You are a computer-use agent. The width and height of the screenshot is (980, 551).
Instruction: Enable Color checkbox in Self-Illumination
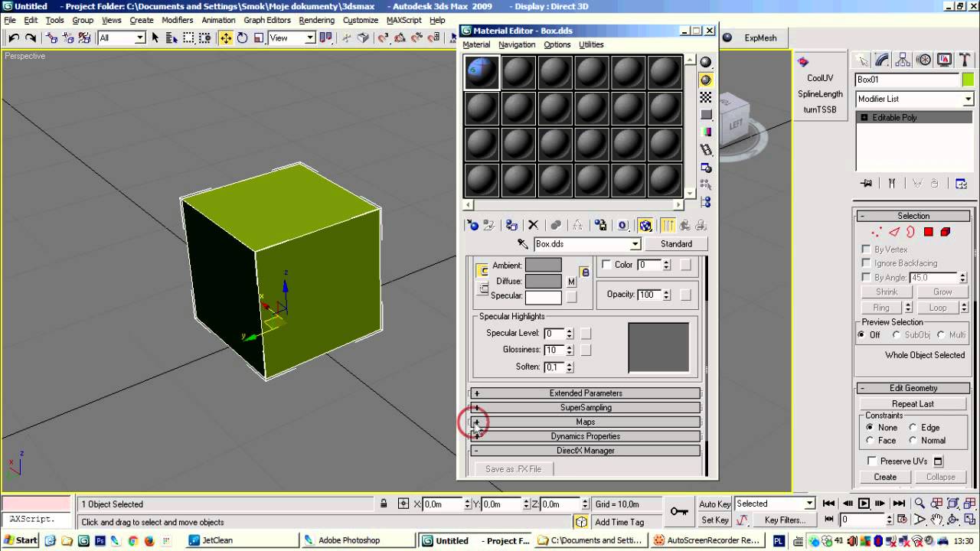click(x=606, y=265)
